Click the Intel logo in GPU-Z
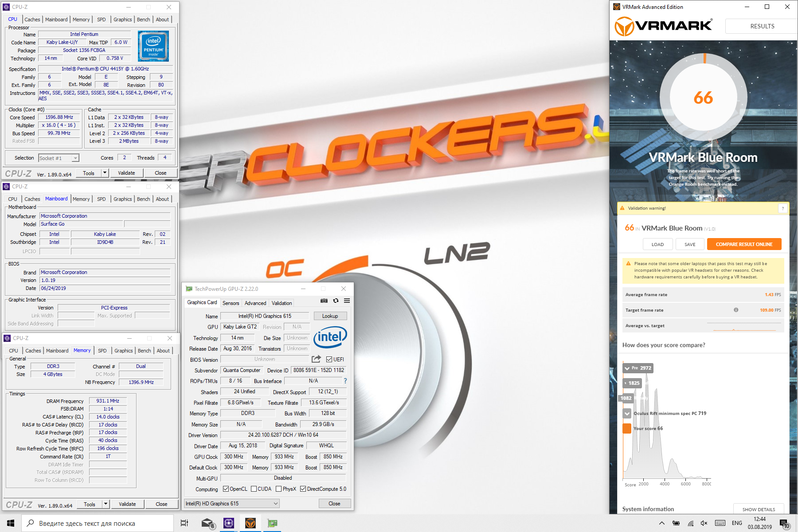 [x=330, y=337]
